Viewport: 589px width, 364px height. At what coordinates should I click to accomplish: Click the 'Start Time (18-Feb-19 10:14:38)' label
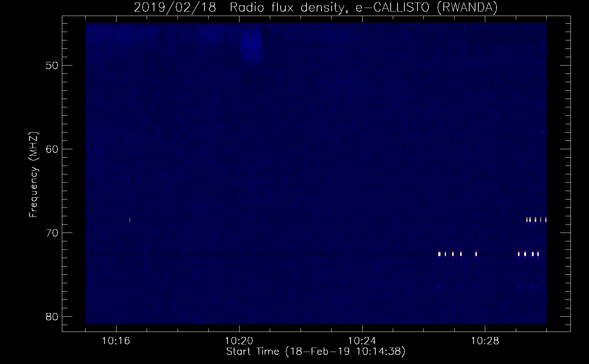pyautogui.click(x=316, y=352)
